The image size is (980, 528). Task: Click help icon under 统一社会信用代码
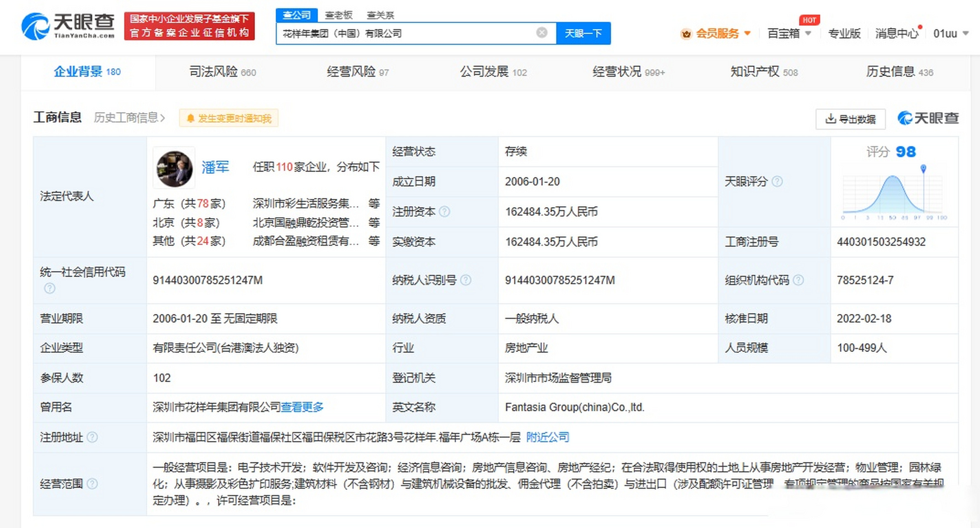point(49,288)
